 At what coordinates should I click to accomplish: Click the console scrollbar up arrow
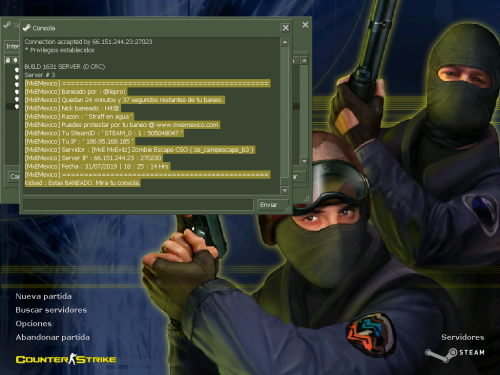point(285,42)
